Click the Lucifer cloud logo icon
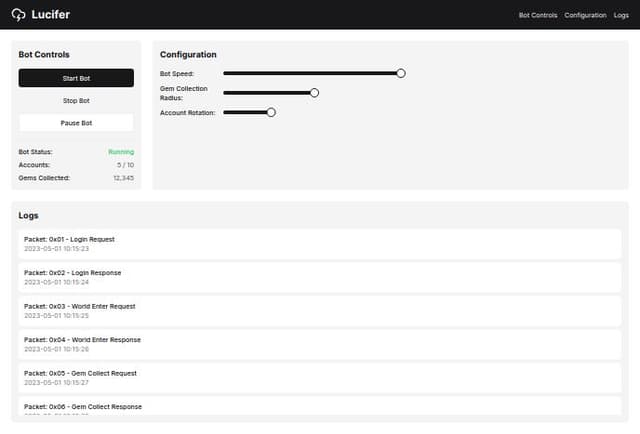 [18, 15]
